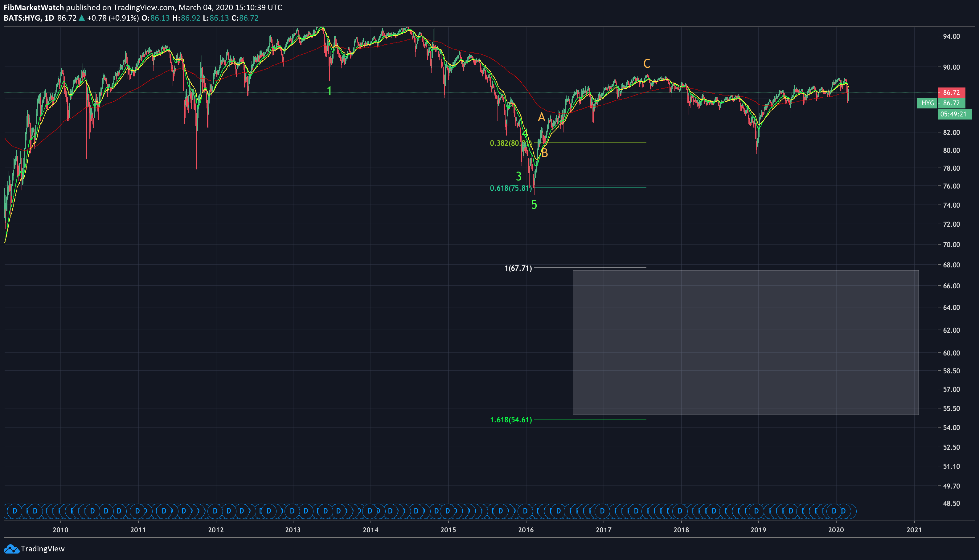Open the TradingView.com link in the header
This screenshot has width=979, height=560.
144,7
